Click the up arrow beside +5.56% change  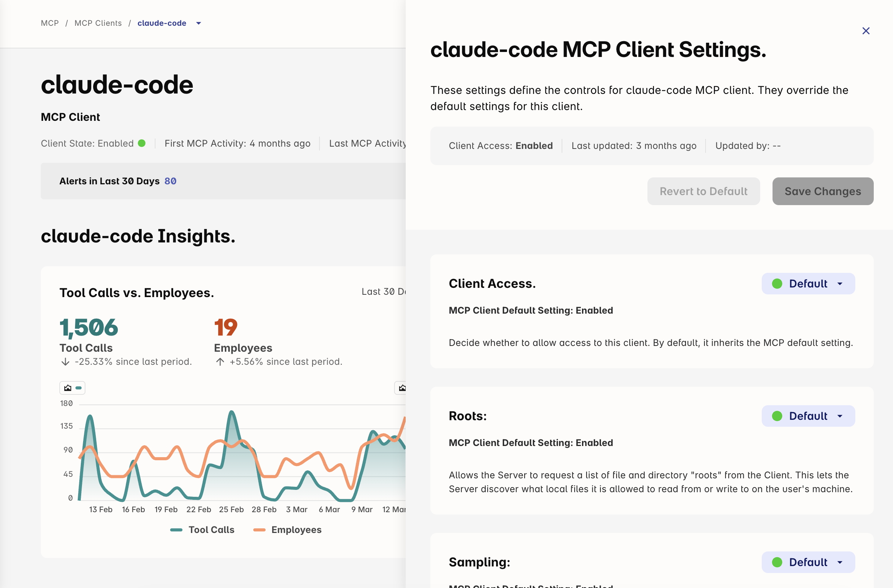(x=220, y=362)
